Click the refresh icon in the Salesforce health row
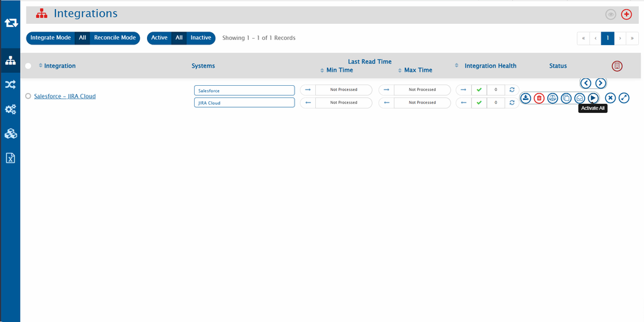The image size is (644, 322). (x=512, y=90)
